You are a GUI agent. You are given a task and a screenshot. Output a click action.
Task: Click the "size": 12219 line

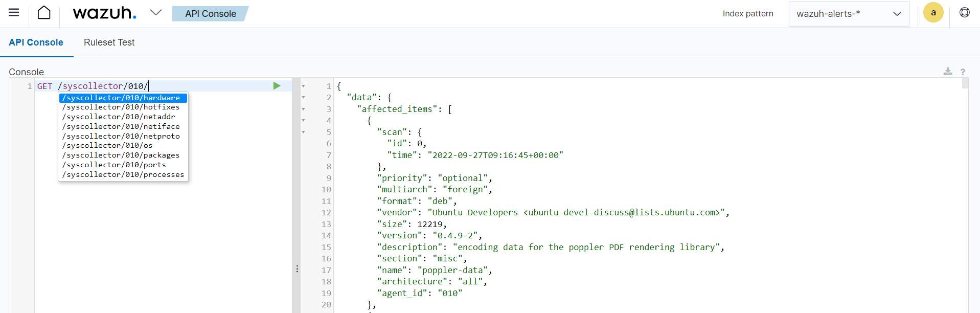[x=412, y=224]
